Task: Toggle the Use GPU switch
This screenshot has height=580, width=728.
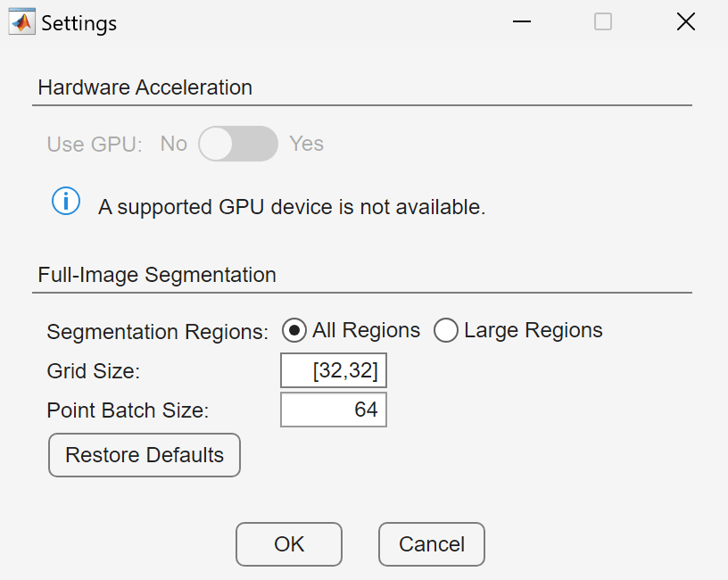Action: click(238, 144)
